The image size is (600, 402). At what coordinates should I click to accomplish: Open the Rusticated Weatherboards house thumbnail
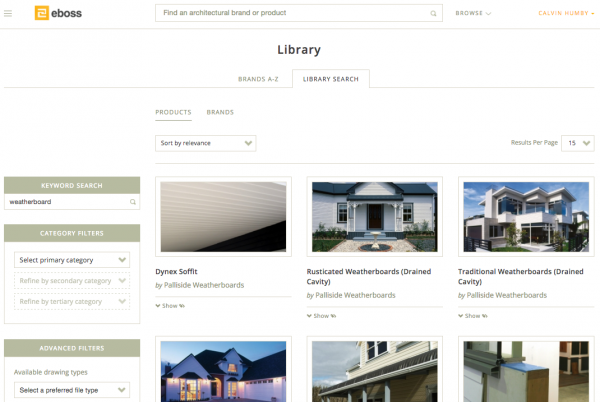click(x=375, y=216)
